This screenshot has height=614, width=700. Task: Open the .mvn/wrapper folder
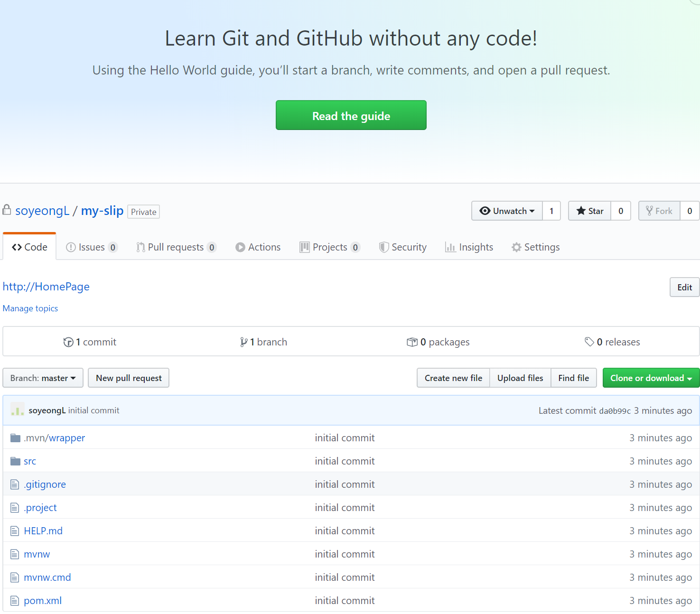[x=55, y=438]
